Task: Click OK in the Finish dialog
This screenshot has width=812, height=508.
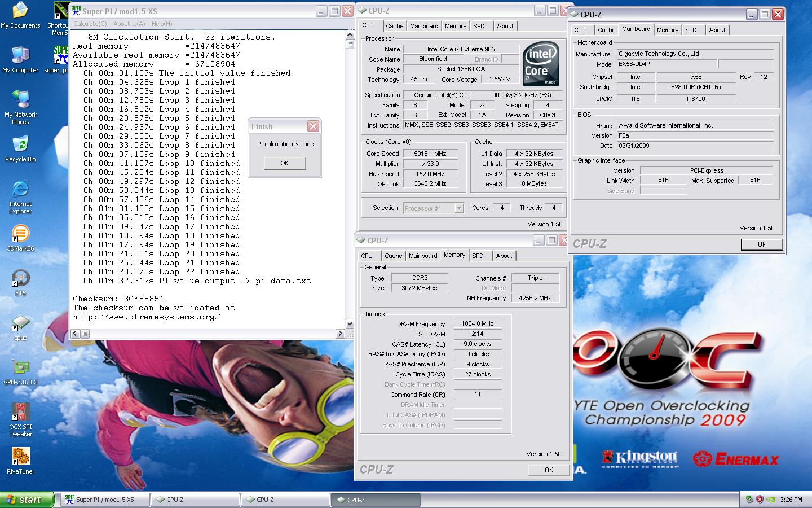Action: [285, 163]
